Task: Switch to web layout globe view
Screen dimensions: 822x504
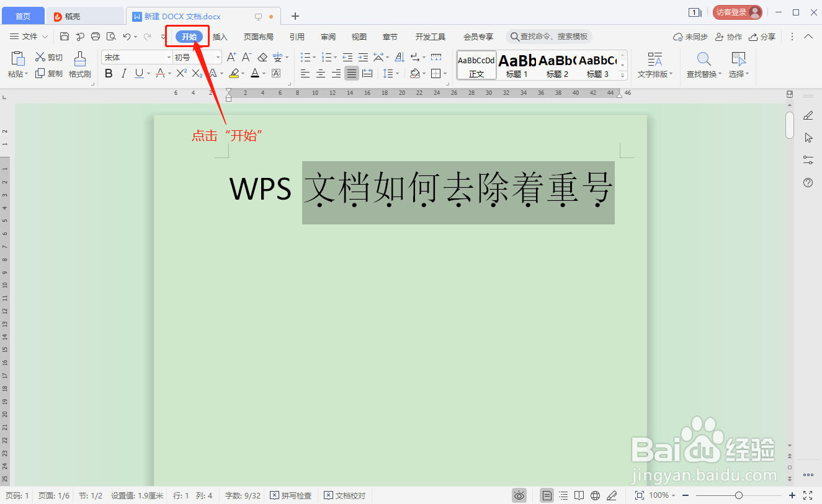Action: (596, 495)
